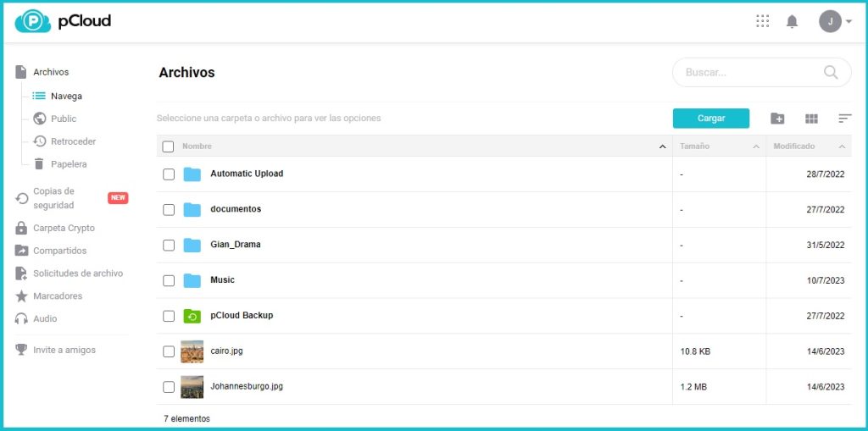Create a new folder via folder-plus icon
Viewport: 868px width, 431px height.
777,119
